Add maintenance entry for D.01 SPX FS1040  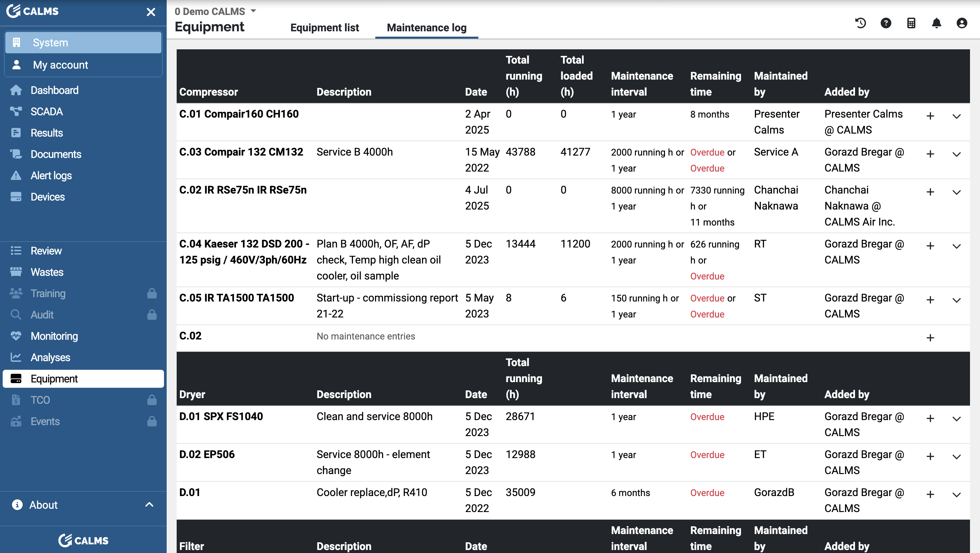tap(930, 419)
